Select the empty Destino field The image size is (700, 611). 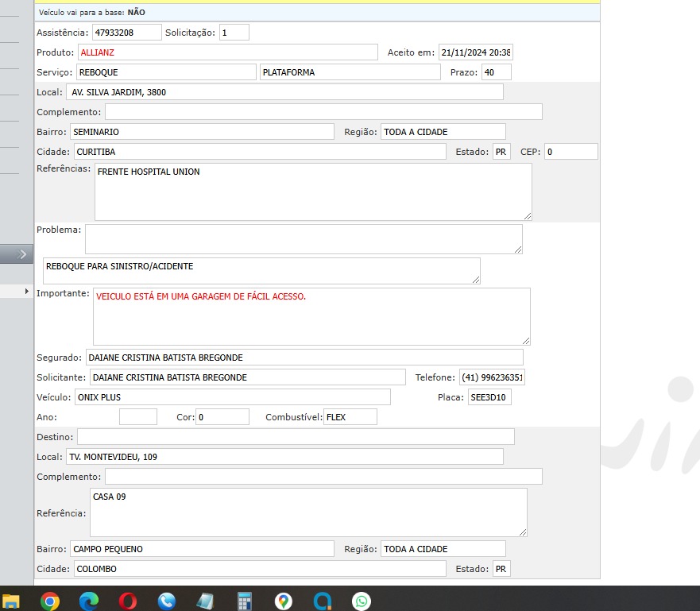point(296,437)
